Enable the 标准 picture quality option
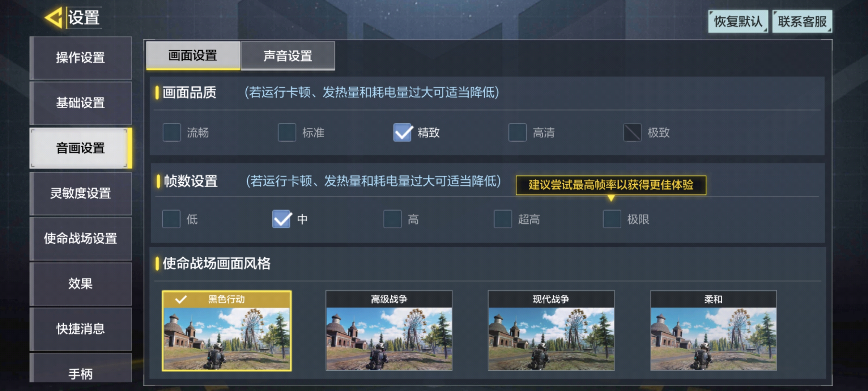Screen dimensions: 868x391 click(287, 133)
